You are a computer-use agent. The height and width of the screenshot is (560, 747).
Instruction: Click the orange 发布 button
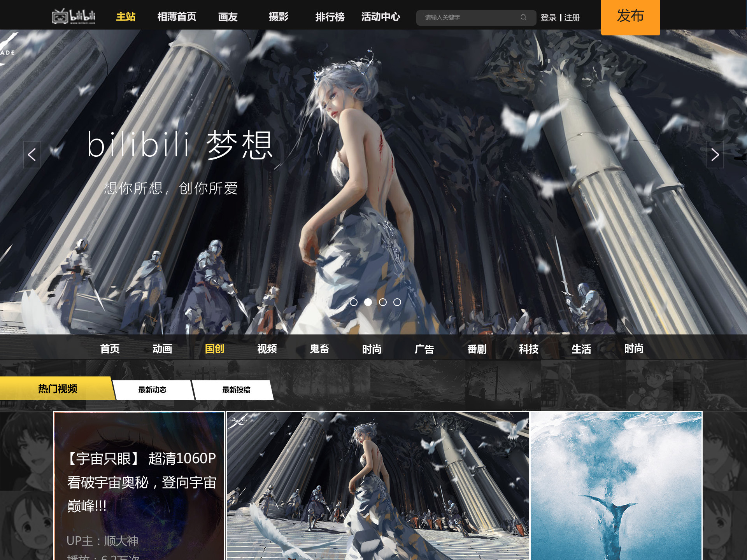click(630, 17)
